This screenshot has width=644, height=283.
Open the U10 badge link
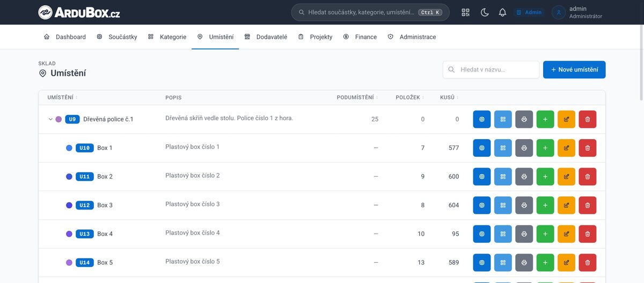tap(85, 148)
